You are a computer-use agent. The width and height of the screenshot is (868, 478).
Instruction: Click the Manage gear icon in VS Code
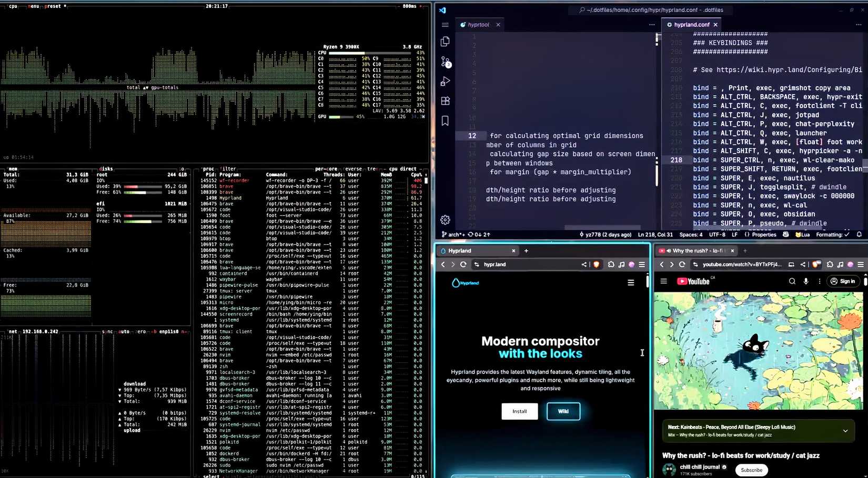pos(445,220)
